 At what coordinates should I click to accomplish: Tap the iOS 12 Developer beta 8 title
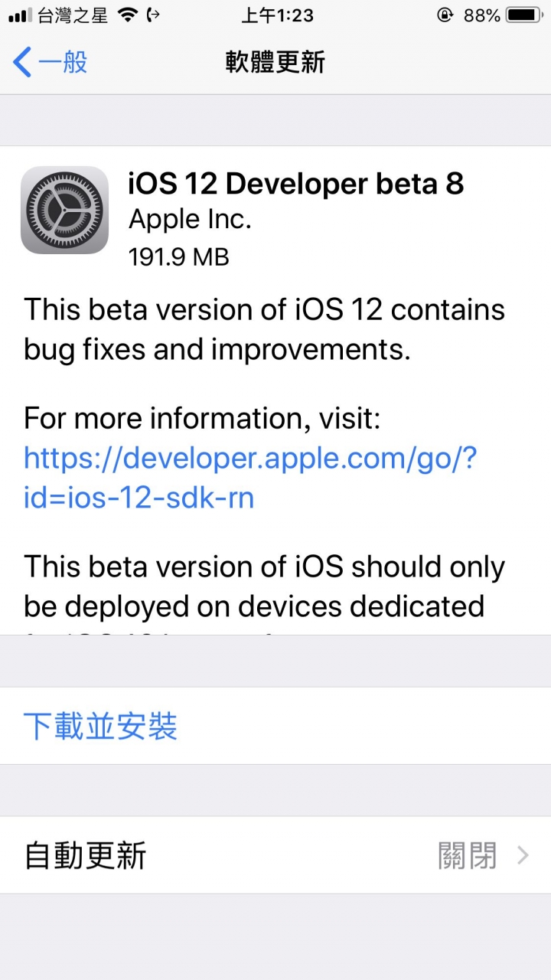pyautogui.click(x=296, y=184)
